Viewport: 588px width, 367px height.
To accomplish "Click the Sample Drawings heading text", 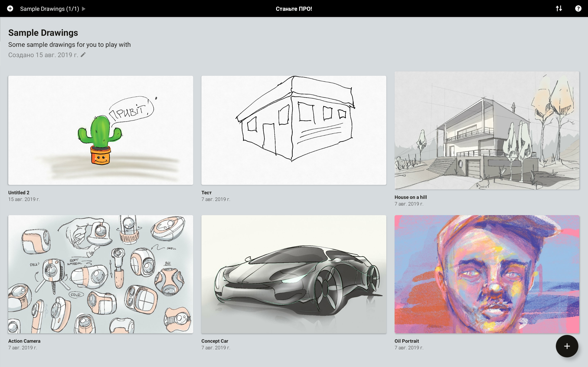I will (43, 33).
